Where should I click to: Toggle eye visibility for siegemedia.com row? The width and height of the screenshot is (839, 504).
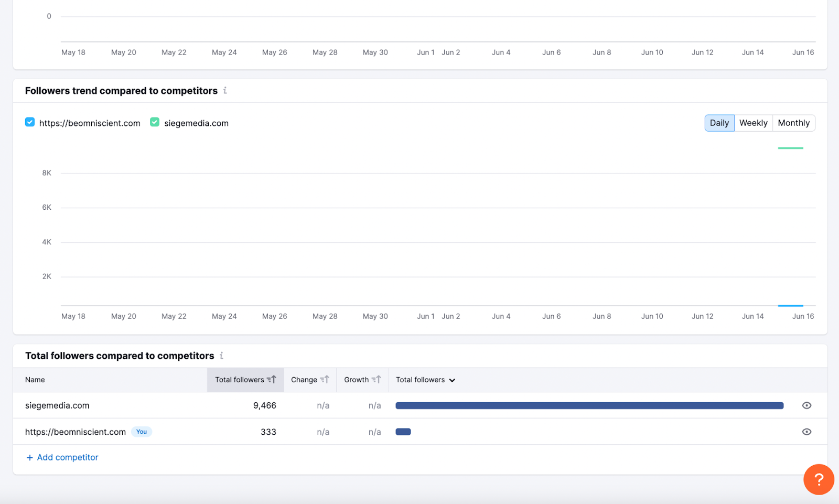pos(806,405)
